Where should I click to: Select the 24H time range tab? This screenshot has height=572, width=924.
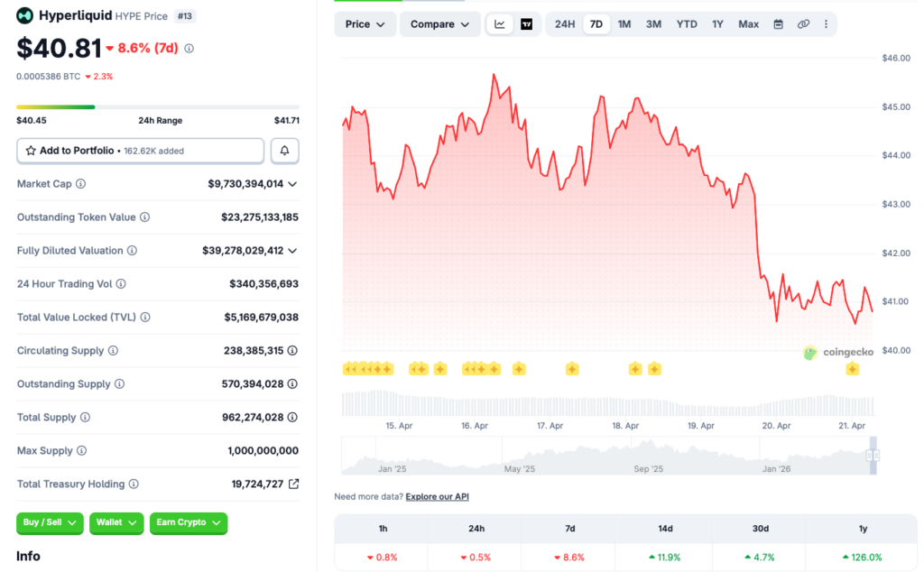coord(565,24)
